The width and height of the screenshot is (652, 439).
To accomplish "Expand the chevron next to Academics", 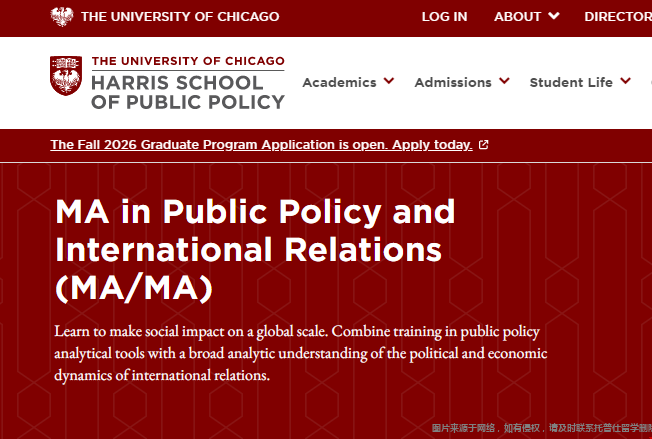I will (x=389, y=81).
